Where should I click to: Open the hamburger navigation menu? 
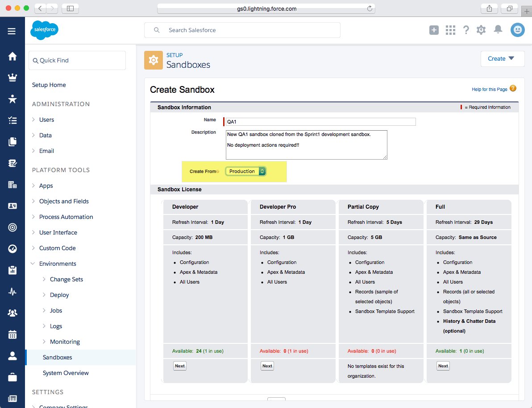[12, 31]
